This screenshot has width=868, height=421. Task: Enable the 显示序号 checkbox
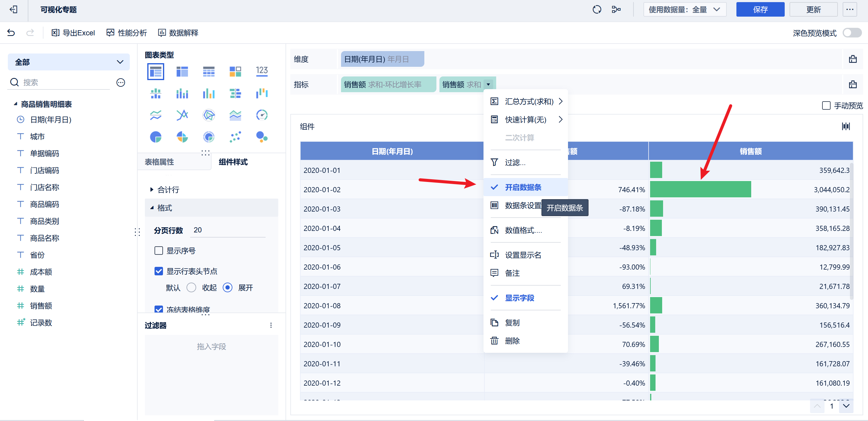pyautogui.click(x=159, y=251)
